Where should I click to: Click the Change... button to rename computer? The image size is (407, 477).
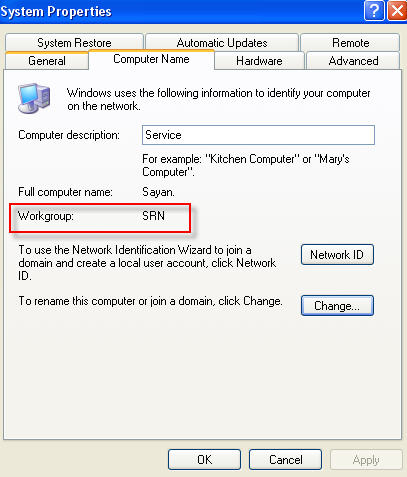click(337, 306)
